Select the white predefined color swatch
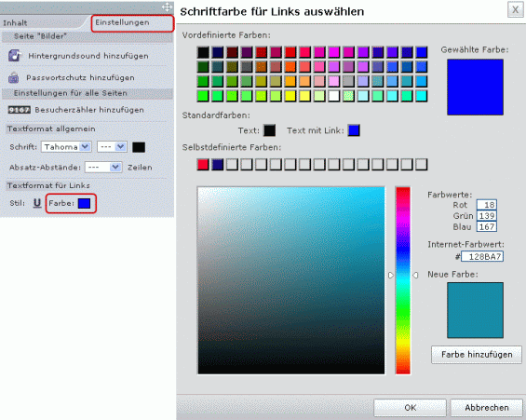Image resolution: width=526 pixels, height=420 pixels. [x=334, y=96]
